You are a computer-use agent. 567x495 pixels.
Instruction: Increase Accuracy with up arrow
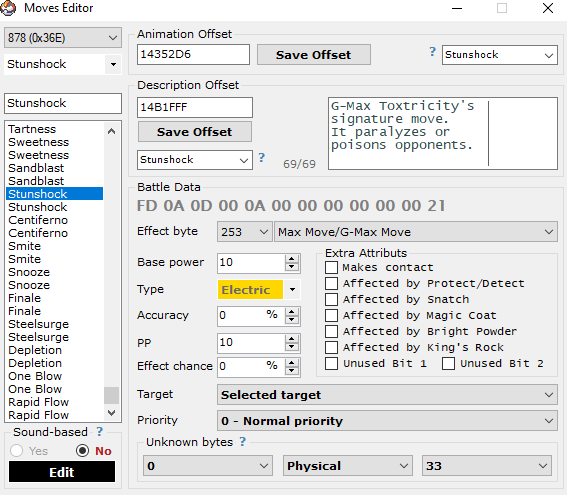click(291, 312)
